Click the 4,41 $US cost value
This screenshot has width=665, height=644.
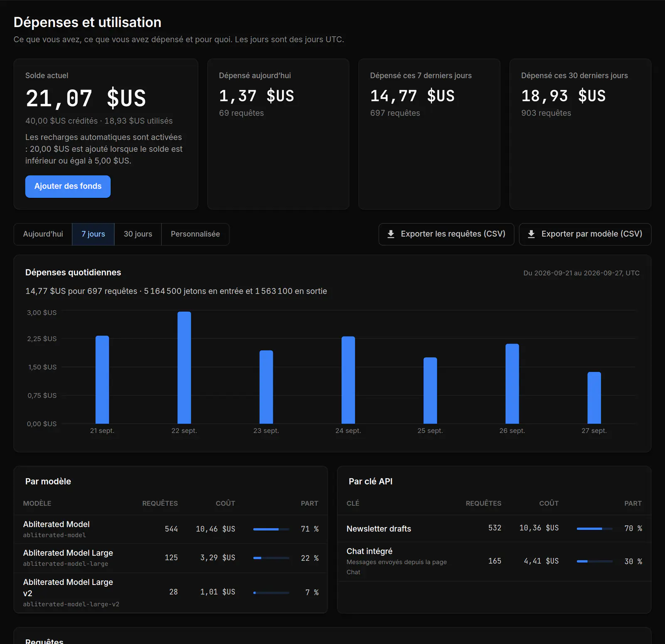[x=541, y=561]
